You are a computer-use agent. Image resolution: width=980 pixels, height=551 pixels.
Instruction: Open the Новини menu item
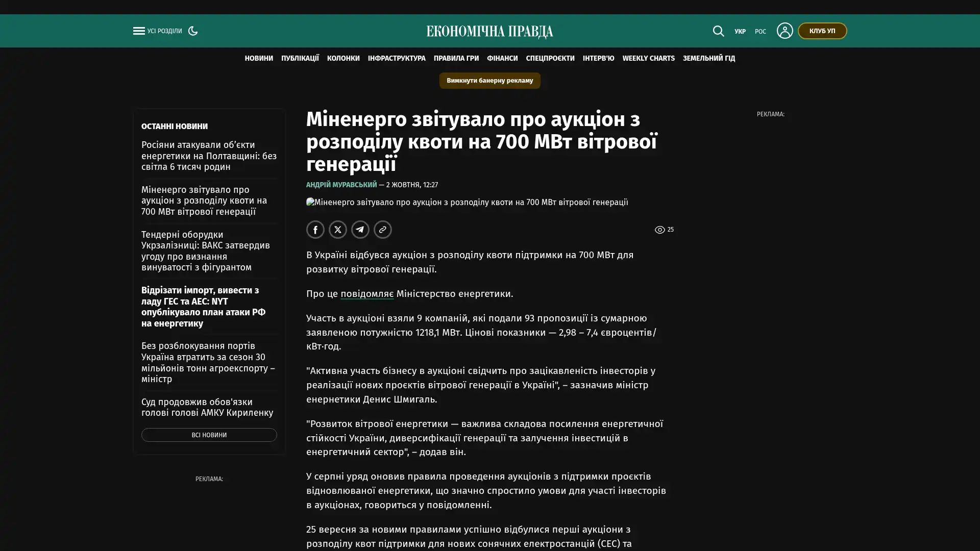[259, 58]
